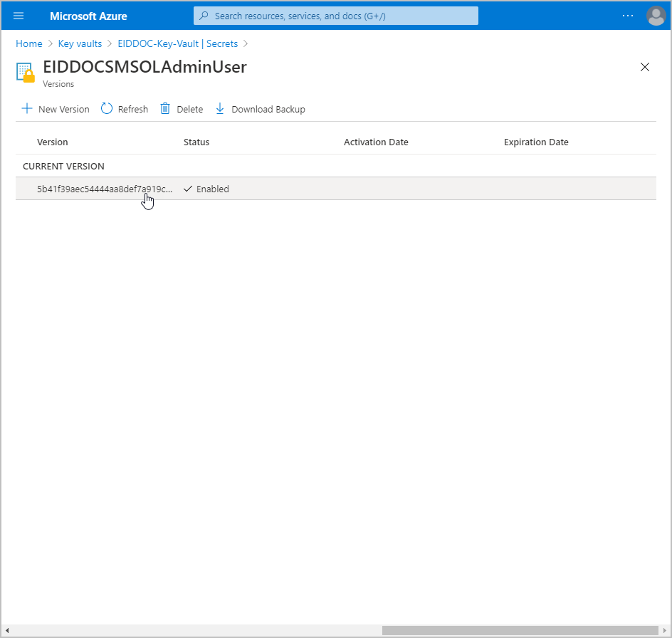Close the Versions blade with X
Image resolution: width=672 pixels, height=638 pixels.
pyautogui.click(x=645, y=67)
